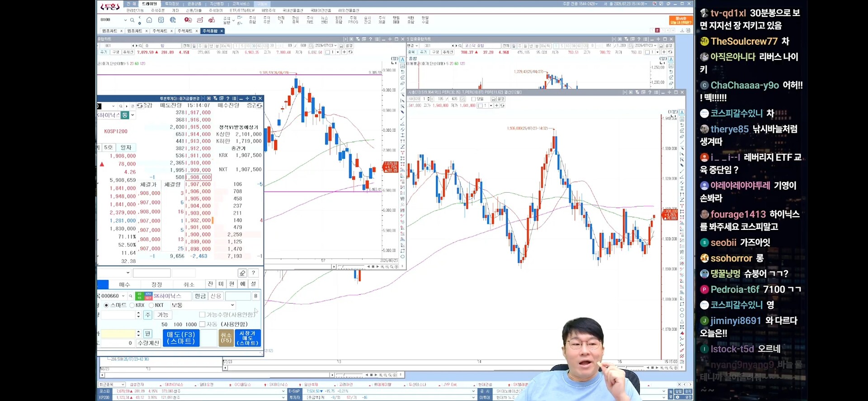Click the home icon in the main toolbar

coord(149,20)
